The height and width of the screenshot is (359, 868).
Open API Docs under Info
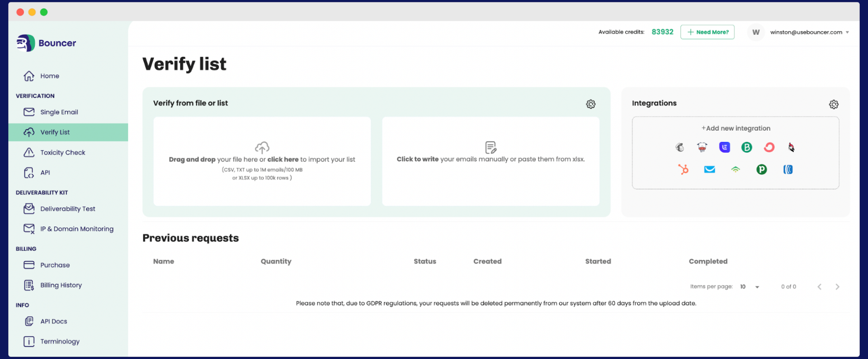[x=45, y=321]
